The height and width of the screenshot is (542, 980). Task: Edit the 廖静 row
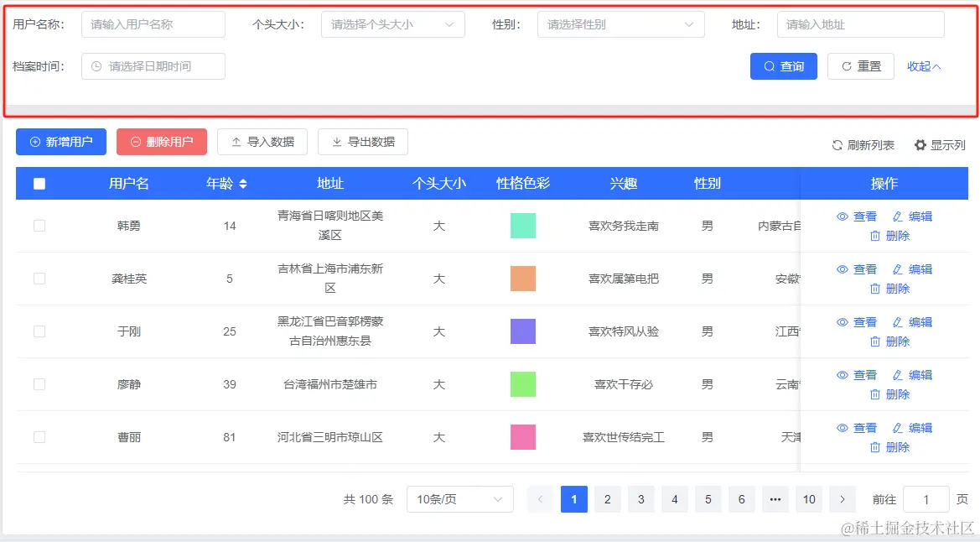click(912, 375)
